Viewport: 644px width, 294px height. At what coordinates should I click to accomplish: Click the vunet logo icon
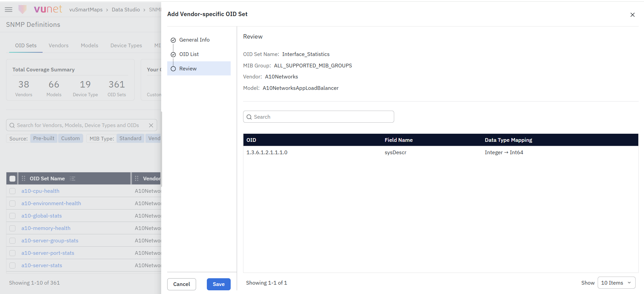[22, 9]
